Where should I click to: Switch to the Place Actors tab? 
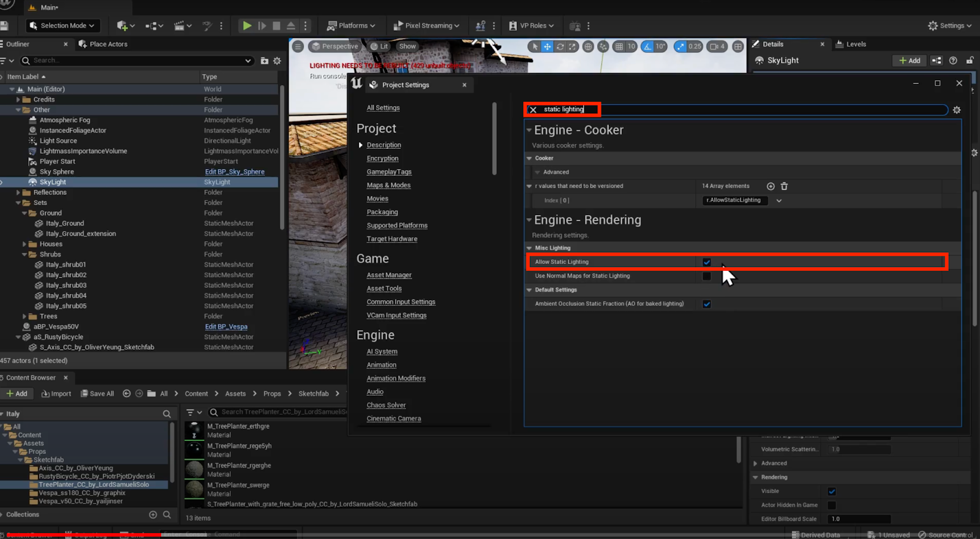click(108, 44)
